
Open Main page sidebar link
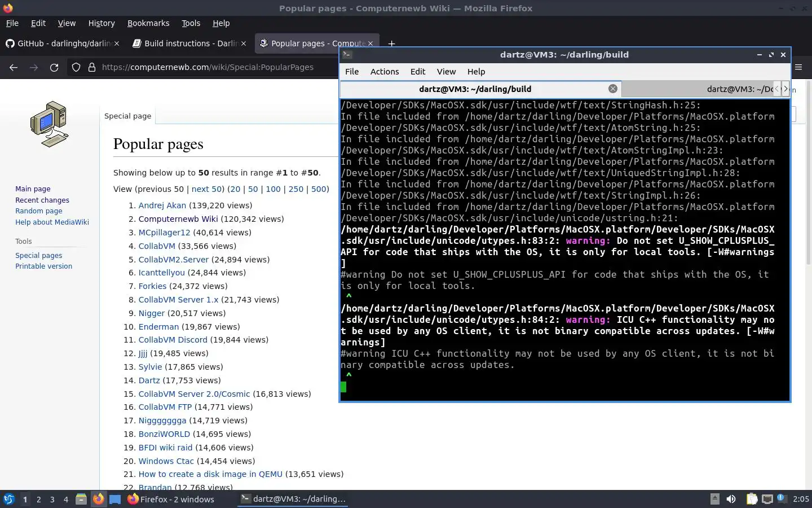point(33,189)
